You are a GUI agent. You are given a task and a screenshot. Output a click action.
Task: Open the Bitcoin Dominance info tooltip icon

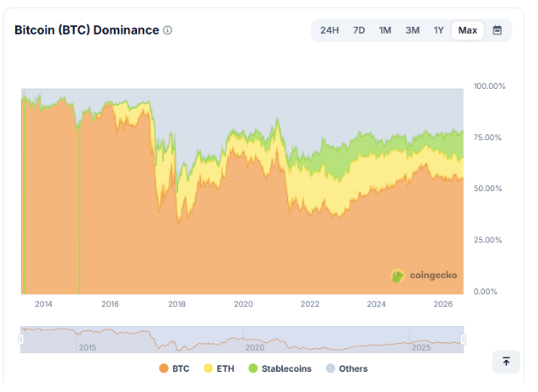(x=167, y=30)
